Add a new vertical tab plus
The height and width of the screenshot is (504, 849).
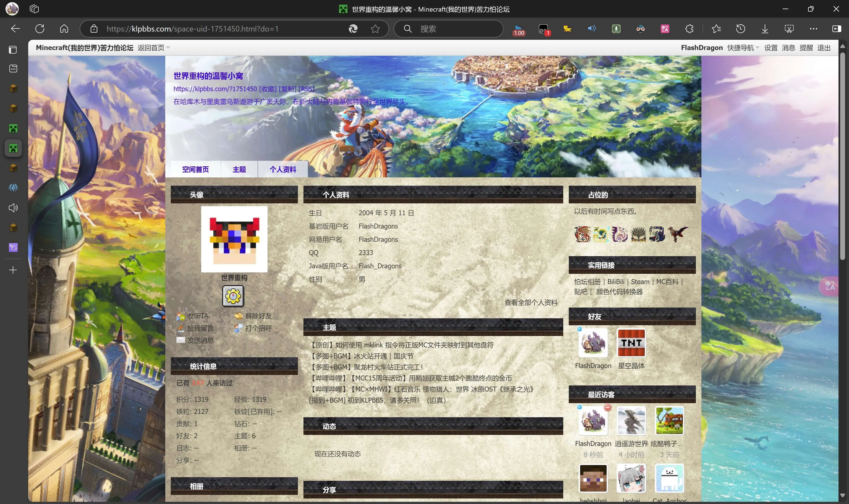(13, 270)
